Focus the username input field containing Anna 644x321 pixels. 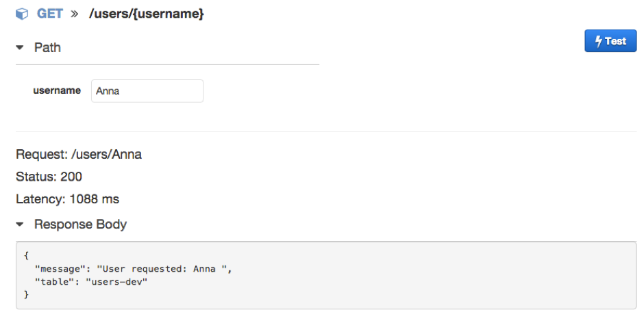pos(147,91)
